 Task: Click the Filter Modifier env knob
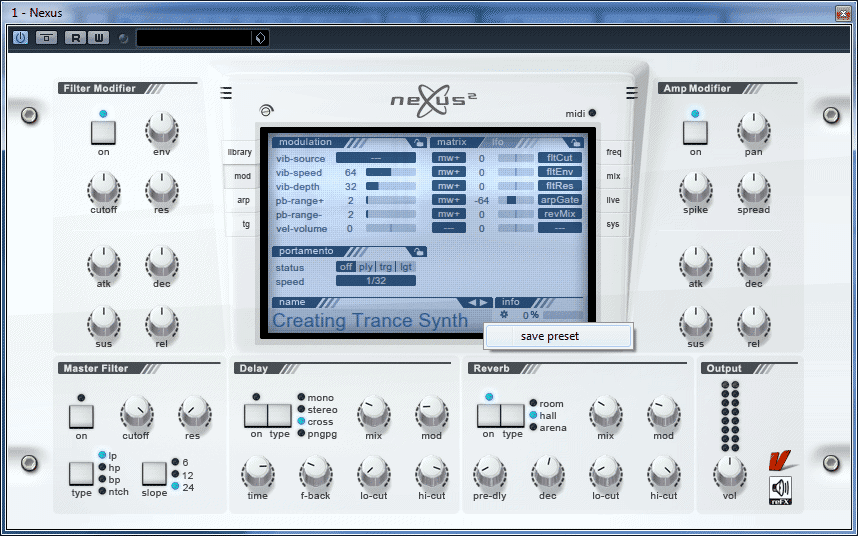[161, 130]
